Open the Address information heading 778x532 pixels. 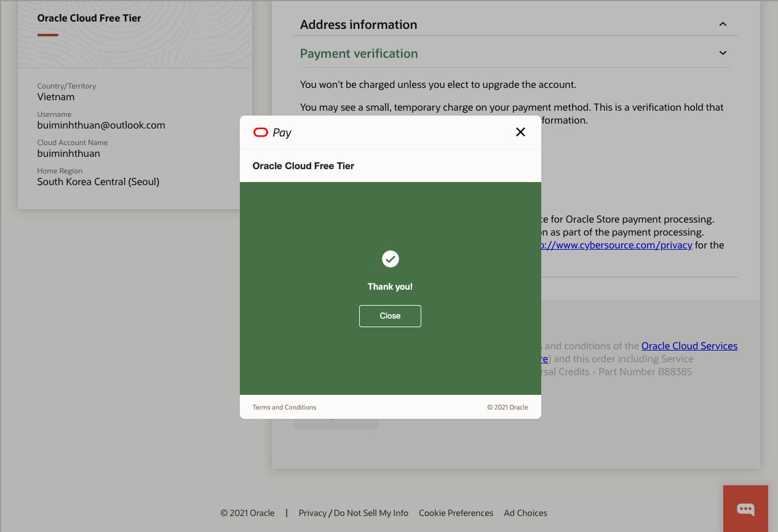click(359, 25)
